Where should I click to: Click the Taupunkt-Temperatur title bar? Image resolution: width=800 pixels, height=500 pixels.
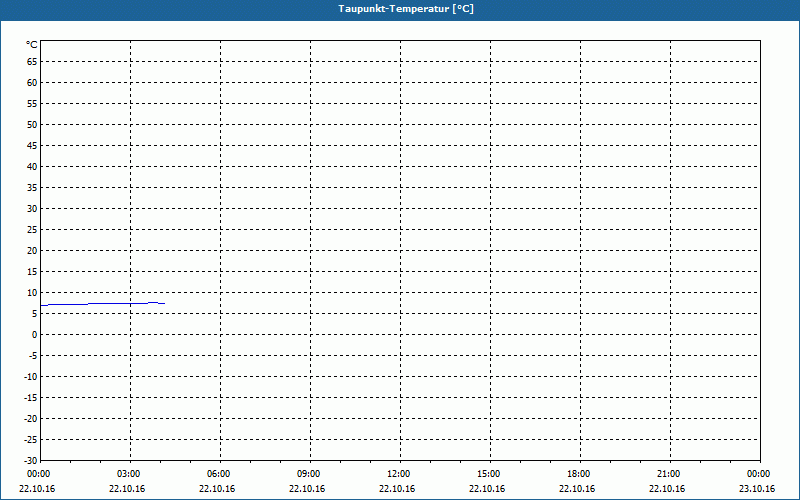point(400,9)
